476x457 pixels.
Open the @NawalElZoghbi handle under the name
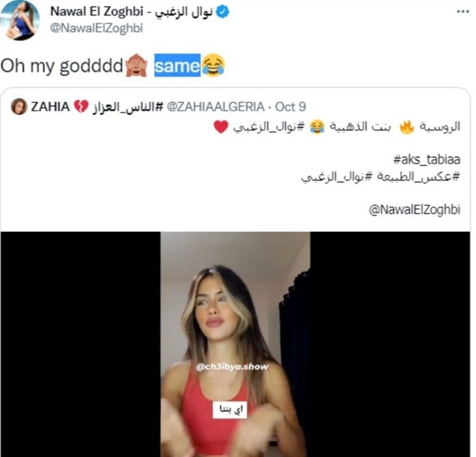pyautogui.click(x=96, y=28)
